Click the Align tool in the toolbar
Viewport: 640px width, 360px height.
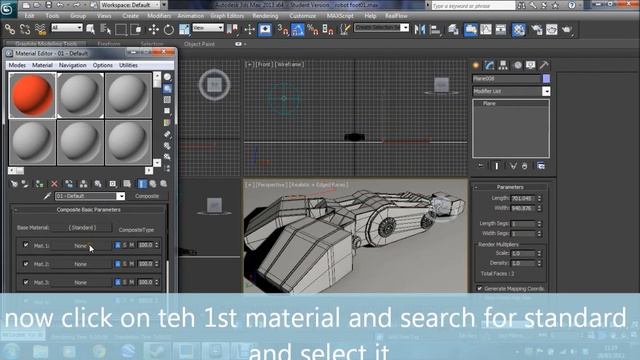(435, 29)
